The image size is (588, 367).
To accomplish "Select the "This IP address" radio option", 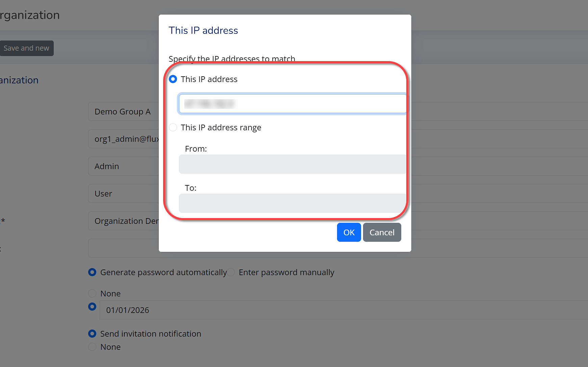I will 173,79.
